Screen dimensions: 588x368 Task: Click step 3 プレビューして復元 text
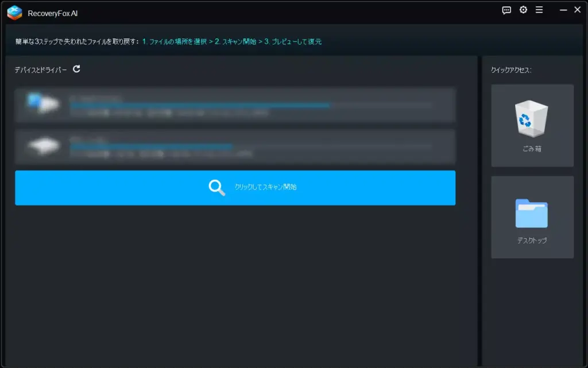click(x=293, y=41)
